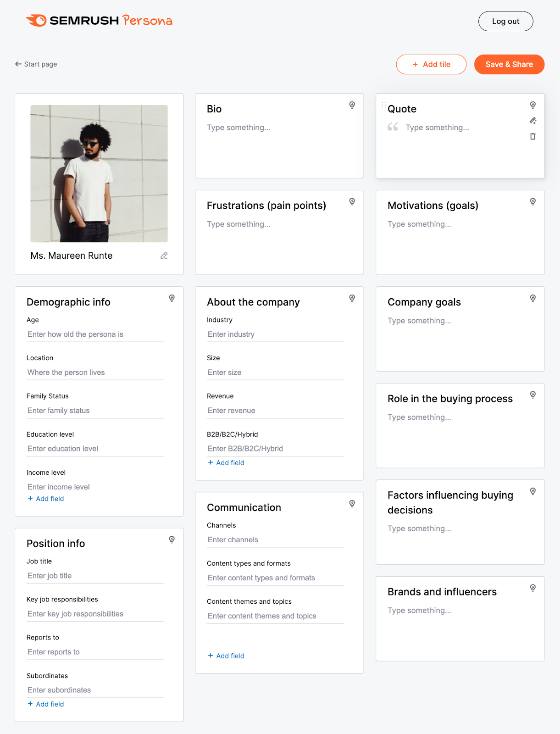This screenshot has height=734, width=560.
Task: Add field in the Communication tile
Action: tap(226, 656)
